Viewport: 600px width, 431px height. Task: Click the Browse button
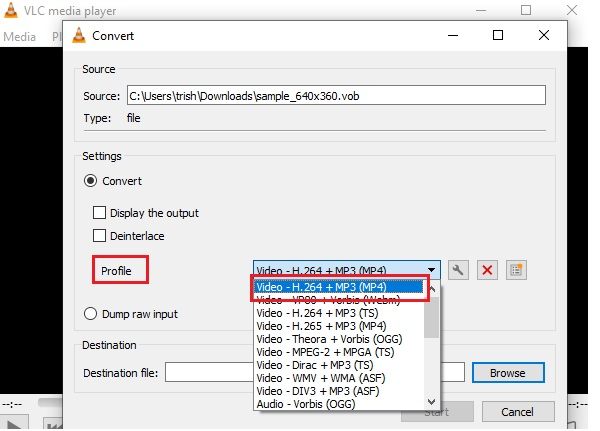508,372
